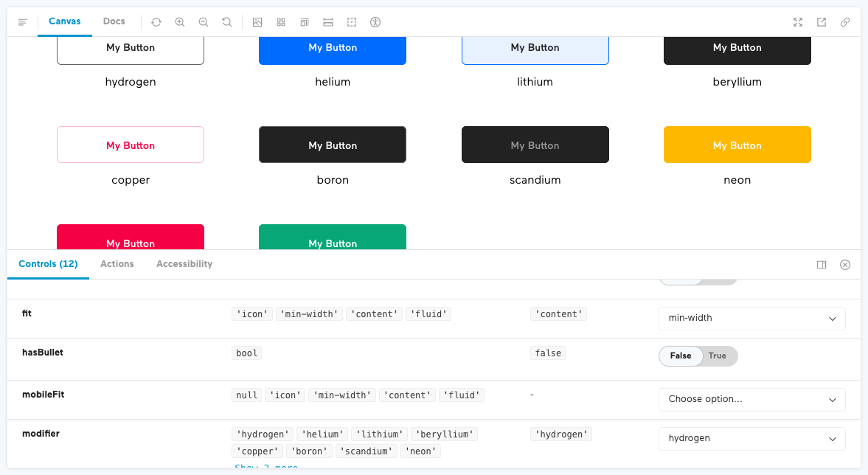Screen dimensions: 868x475
Task: Toggle the outline tool in the toolbar
Action: tap(352, 22)
